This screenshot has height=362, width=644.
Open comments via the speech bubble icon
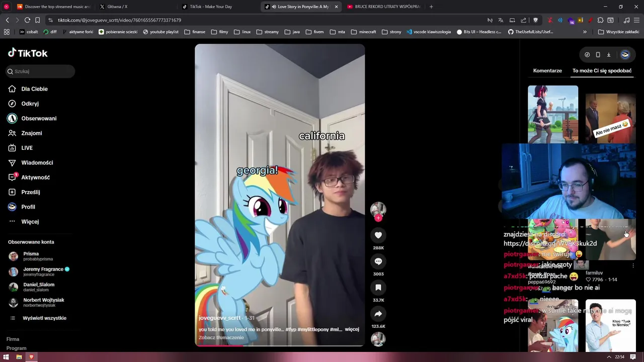coord(378,261)
